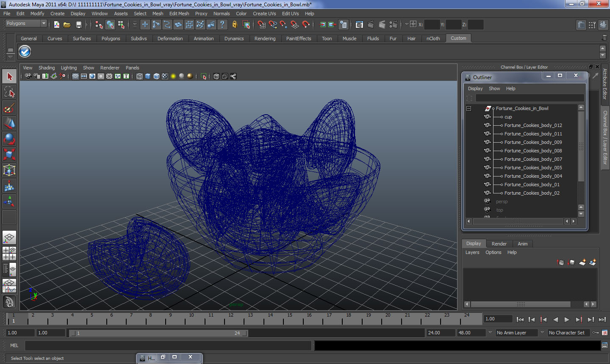
Task: Switch to the Rendering shelf tab
Action: pos(265,39)
